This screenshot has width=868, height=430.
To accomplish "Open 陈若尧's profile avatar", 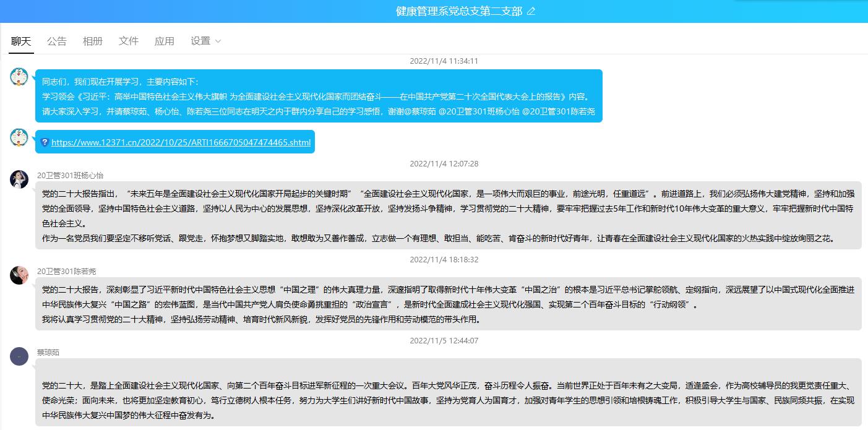I will point(19,275).
